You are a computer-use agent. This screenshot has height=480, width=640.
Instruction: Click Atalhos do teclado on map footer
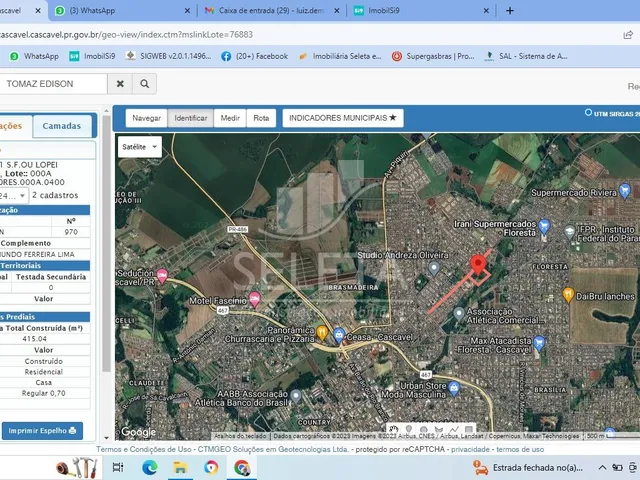tap(240, 436)
